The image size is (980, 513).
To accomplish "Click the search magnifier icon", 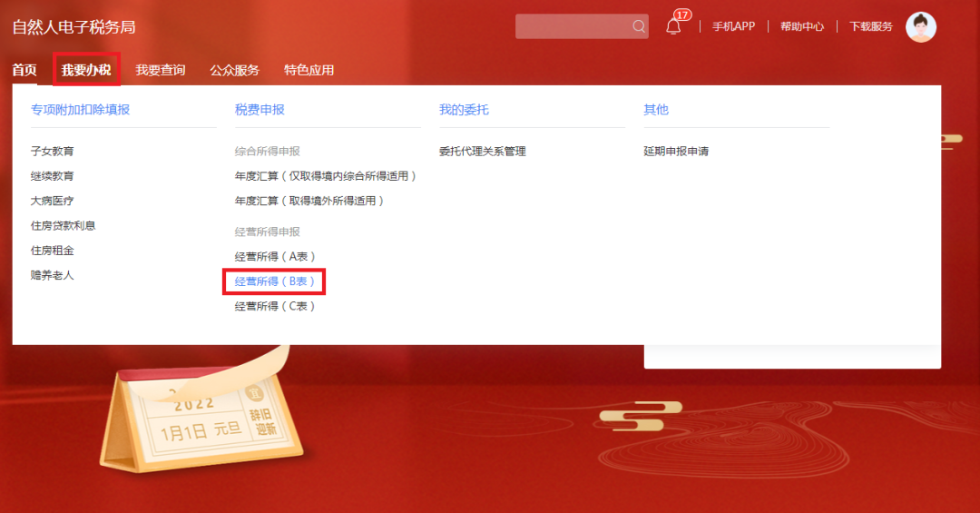I will [638, 26].
